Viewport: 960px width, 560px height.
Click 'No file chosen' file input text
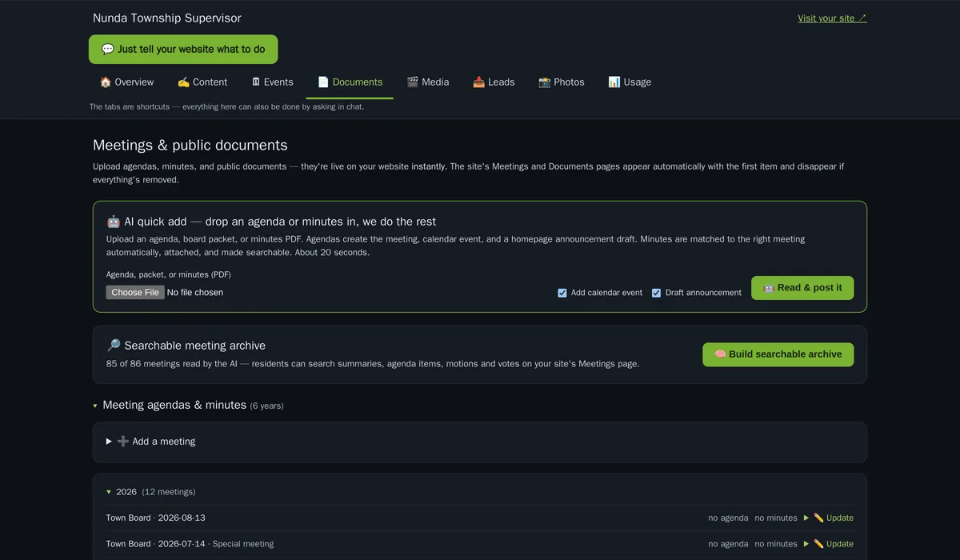(x=195, y=293)
